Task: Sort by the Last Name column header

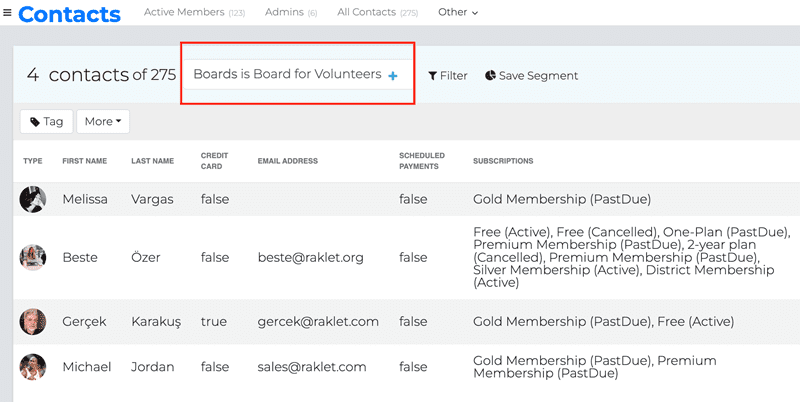Action: (152, 161)
